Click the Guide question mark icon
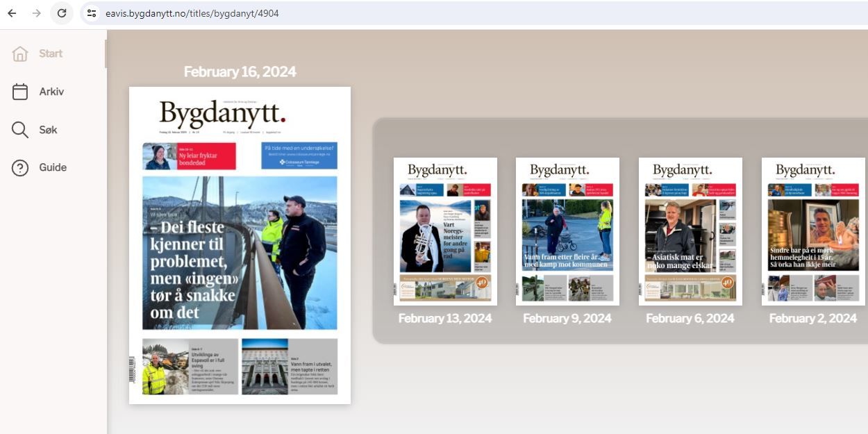This screenshot has height=434, width=868. tap(20, 167)
